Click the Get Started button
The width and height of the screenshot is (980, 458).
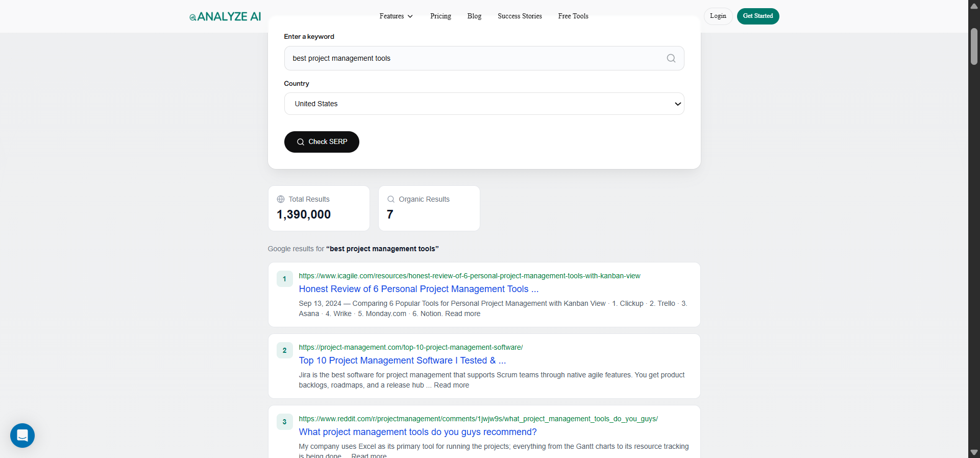point(758,16)
